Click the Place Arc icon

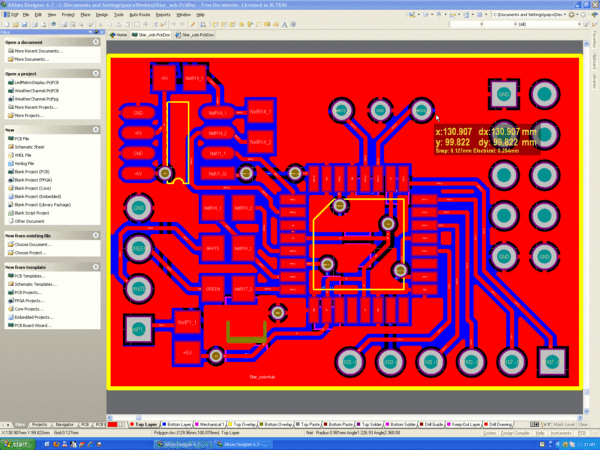259,24
